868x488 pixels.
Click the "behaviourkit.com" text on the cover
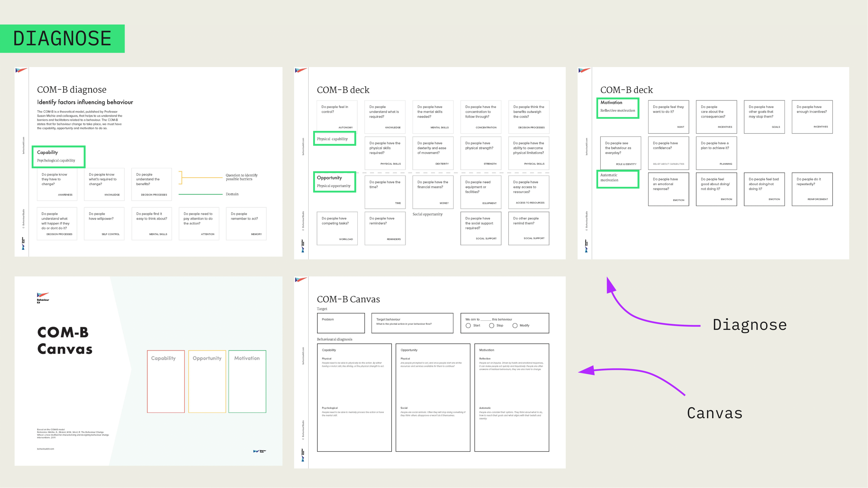[46, 449]
